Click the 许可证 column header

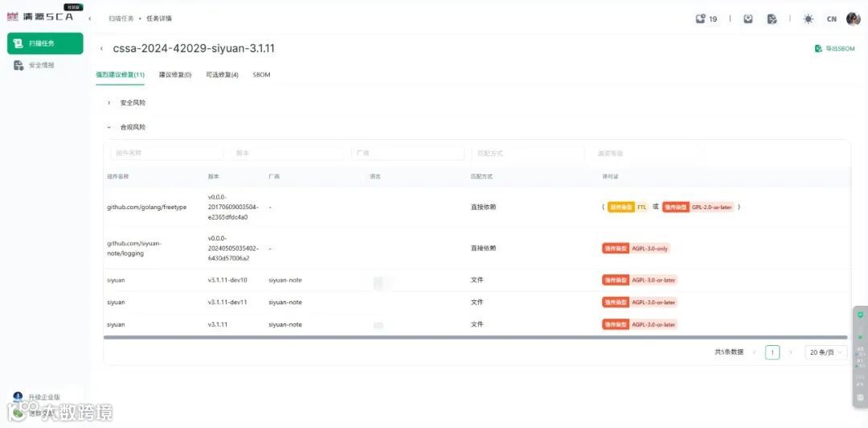610,176
